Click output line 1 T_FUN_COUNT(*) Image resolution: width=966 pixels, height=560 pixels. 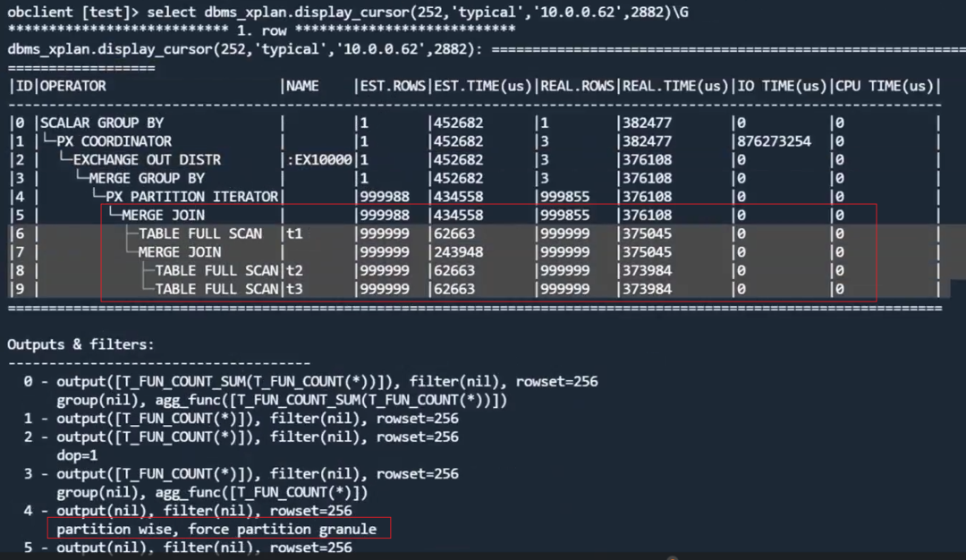pos(241,419)
